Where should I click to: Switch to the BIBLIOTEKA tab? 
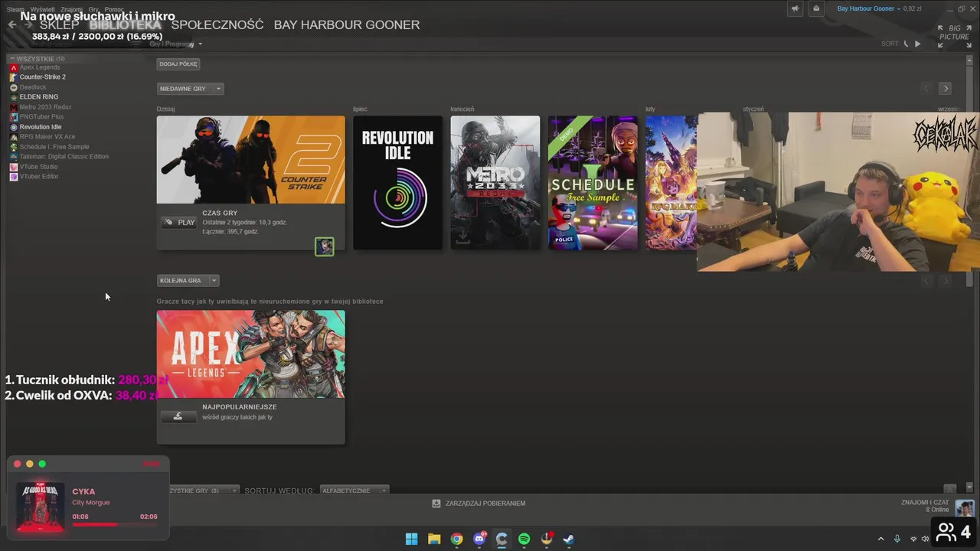[126, 24]
